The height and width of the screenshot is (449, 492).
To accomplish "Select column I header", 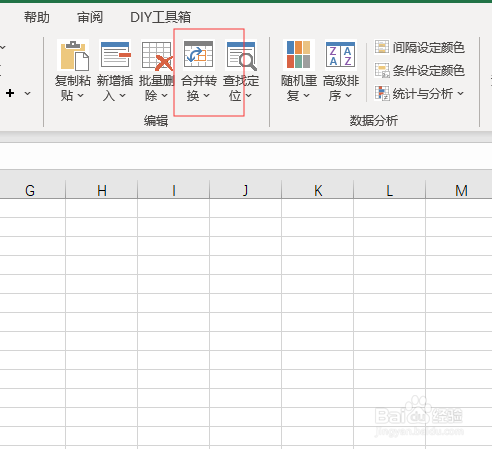I will pos(174,190).
